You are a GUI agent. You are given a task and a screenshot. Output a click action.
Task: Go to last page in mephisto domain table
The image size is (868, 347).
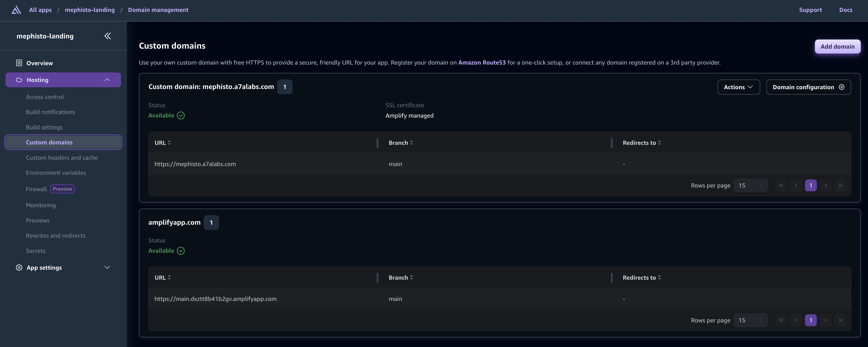pos(840,185)
